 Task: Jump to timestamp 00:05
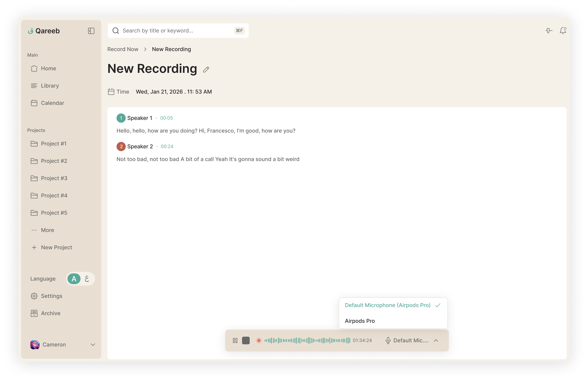pyautogui.click(x=167, y=118)
